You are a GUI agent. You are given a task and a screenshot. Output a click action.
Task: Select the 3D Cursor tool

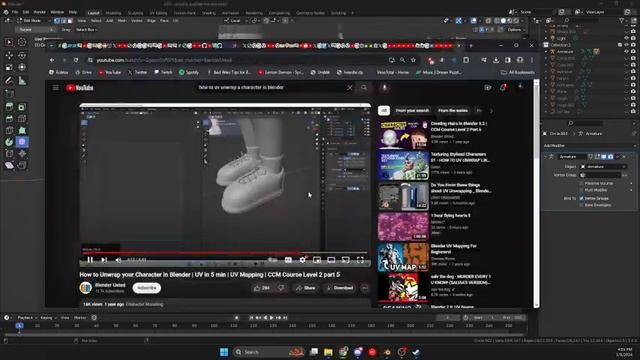(22, 42)
